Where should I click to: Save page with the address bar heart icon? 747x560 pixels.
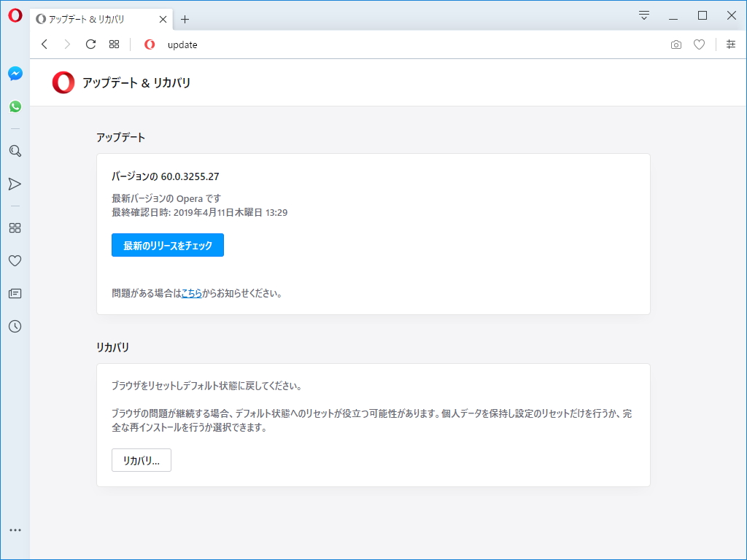pos(700,44)
